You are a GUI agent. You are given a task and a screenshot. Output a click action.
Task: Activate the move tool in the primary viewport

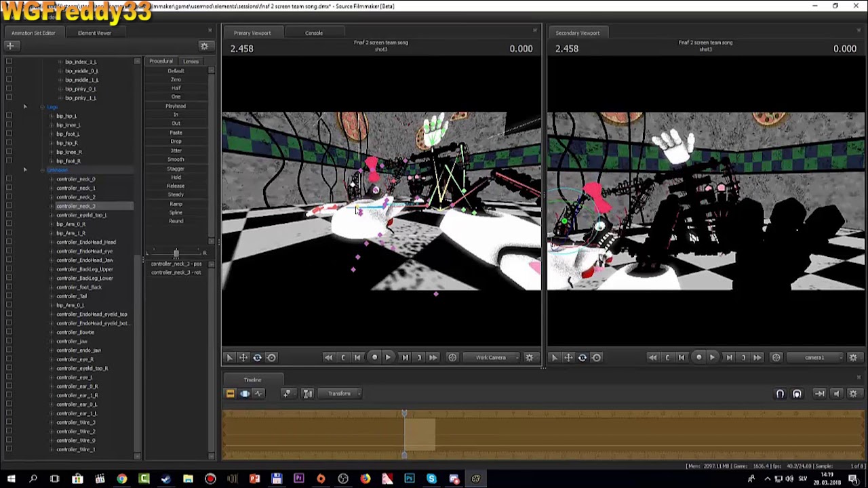click(243, 357)
